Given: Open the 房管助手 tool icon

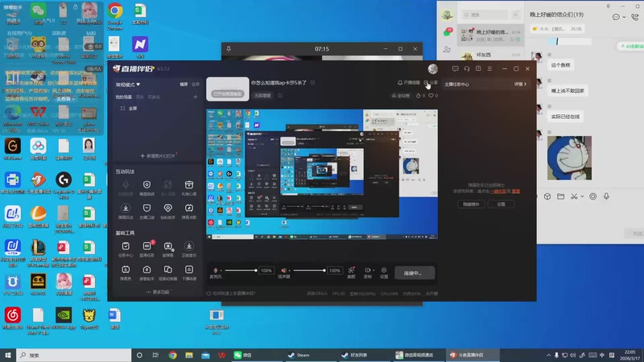Looking at the screenshot, I should coord(147,269).
